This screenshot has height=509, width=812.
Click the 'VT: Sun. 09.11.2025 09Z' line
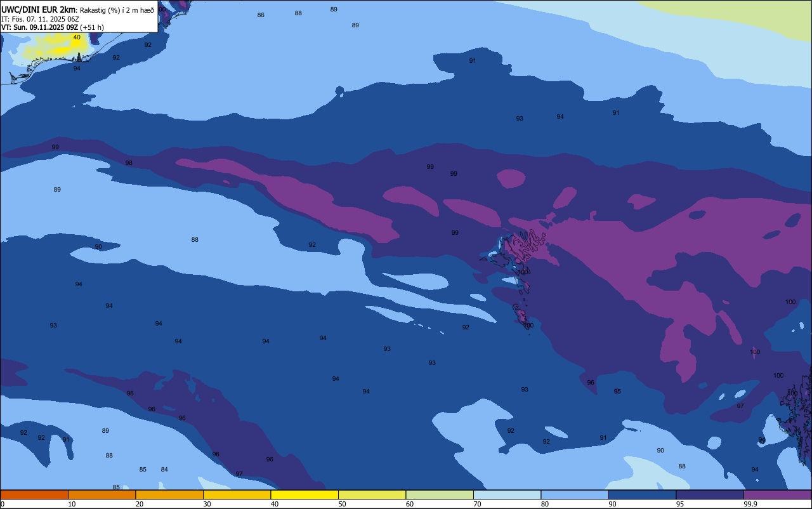(39, 27)
